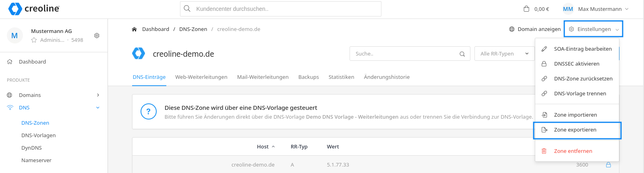Click DNS-Zonen breadcrumb link
Viewport: 644px width, 173px height.
193,29
